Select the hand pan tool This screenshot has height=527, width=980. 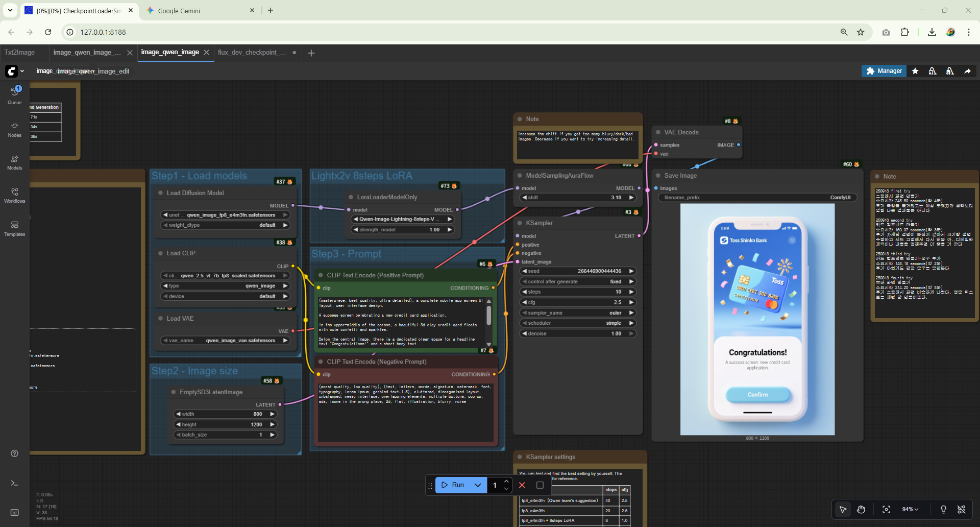[861, 510]
